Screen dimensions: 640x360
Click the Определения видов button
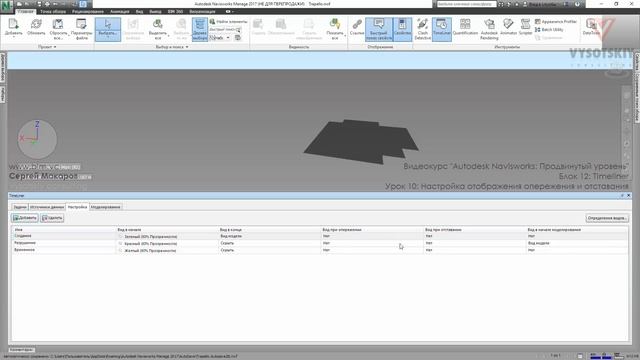click(607, 218)
